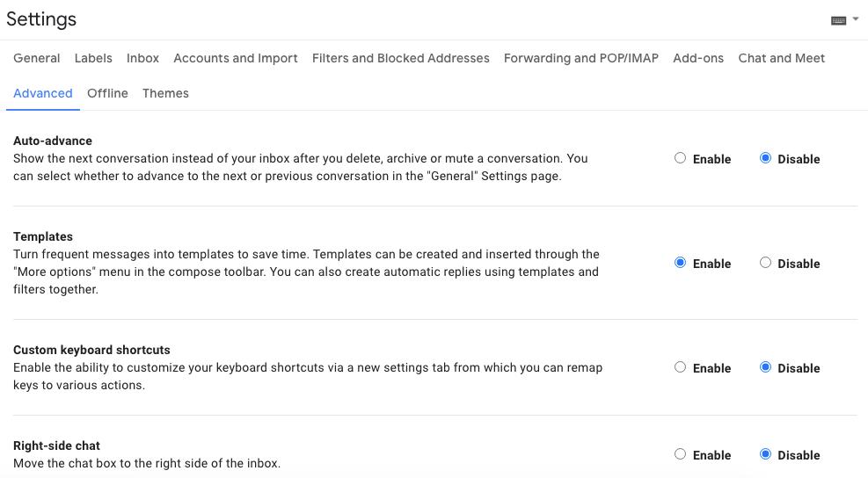Open the General settings tab
The height and width of the screenshot is (478, 868).
coord(37,58)
